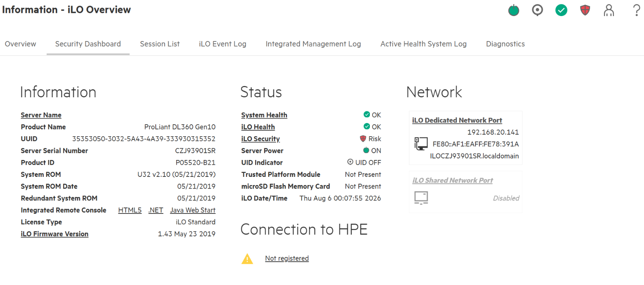
Task: Select the Product ID P05520-B21
Action: click(x=196, y=162)
